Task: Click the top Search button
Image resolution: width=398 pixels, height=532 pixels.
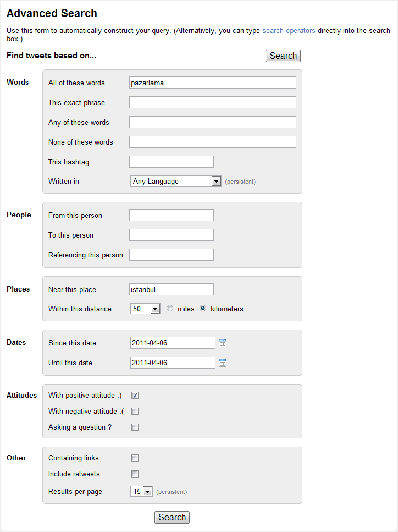Action: tap(283, 56)
